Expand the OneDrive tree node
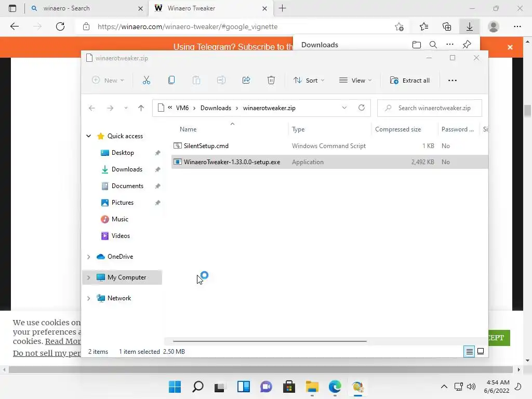This screenshot has width=532, height=399. pyautogui.click(x=88, y=257)
